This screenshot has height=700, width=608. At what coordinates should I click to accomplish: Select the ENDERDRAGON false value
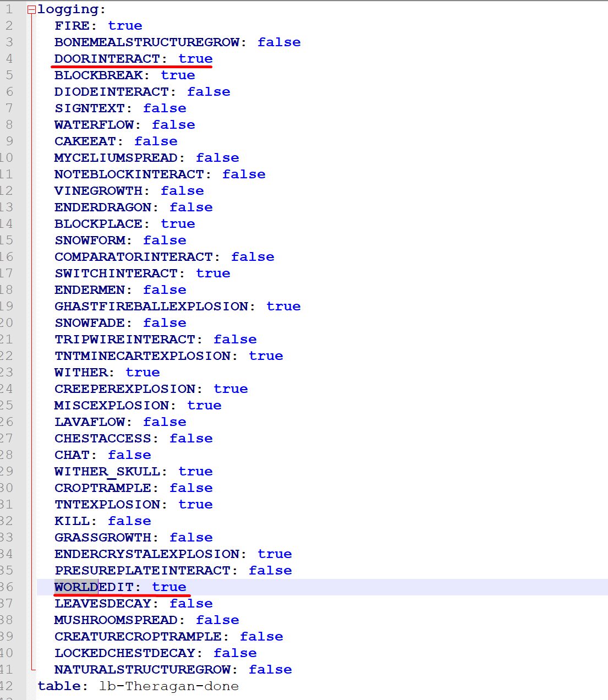[x=191, y=207]
